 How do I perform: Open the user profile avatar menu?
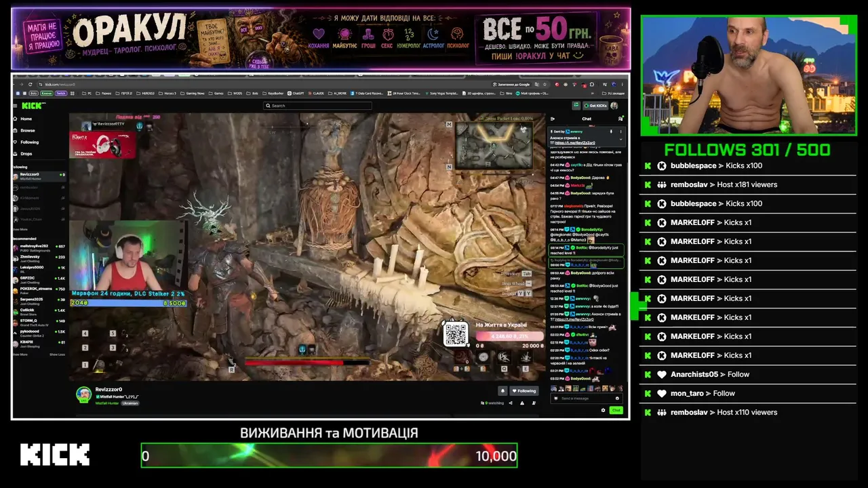click(614, 106)
